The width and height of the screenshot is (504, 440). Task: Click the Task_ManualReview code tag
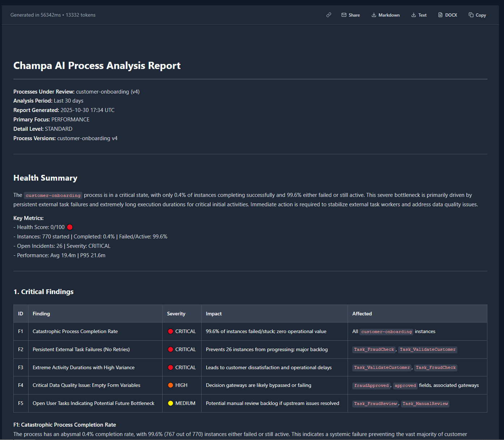point(425,404)
